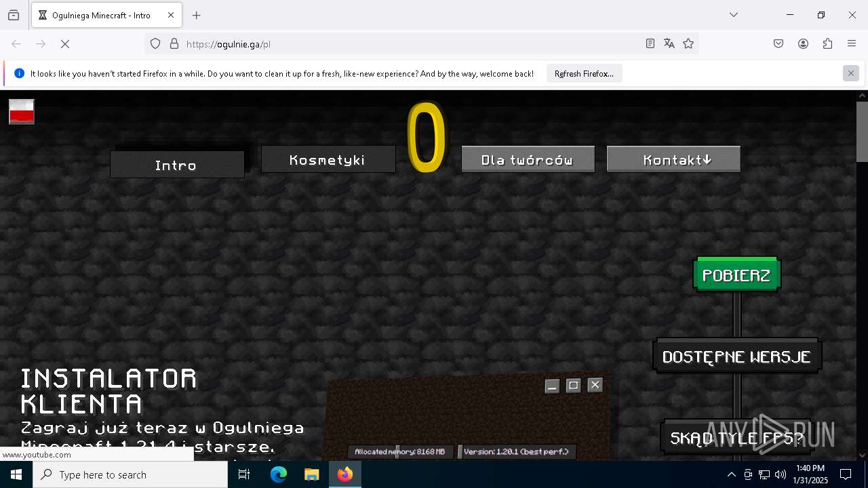Open the Windows Start menu
The width and height of the screenshot is (868, 488).
pos(16,474)
